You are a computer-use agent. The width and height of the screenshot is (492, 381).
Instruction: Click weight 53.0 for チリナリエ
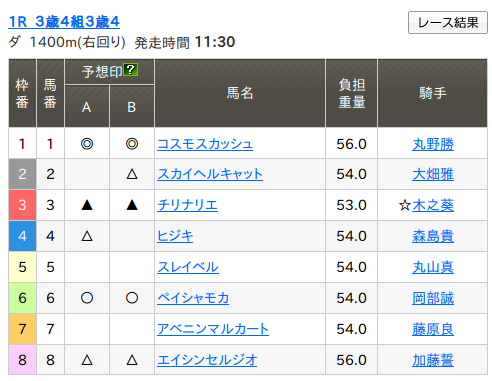click(351, 205)
